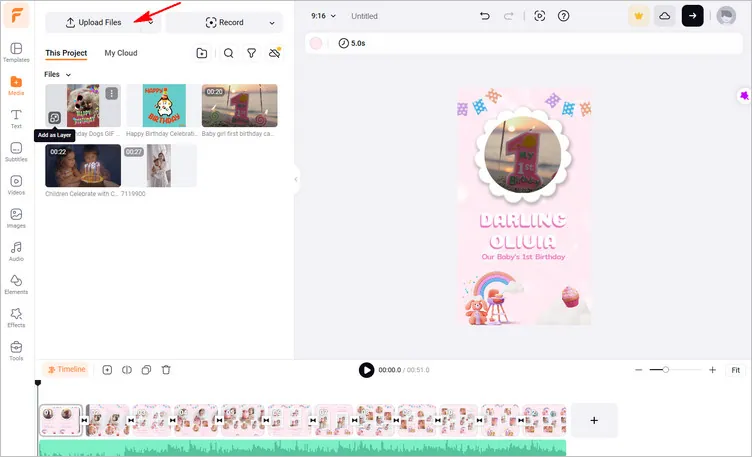This screenshot has height=457, width=752.
Task: Open the 9:16 aspect ratio dropdown
Action: 323,16
